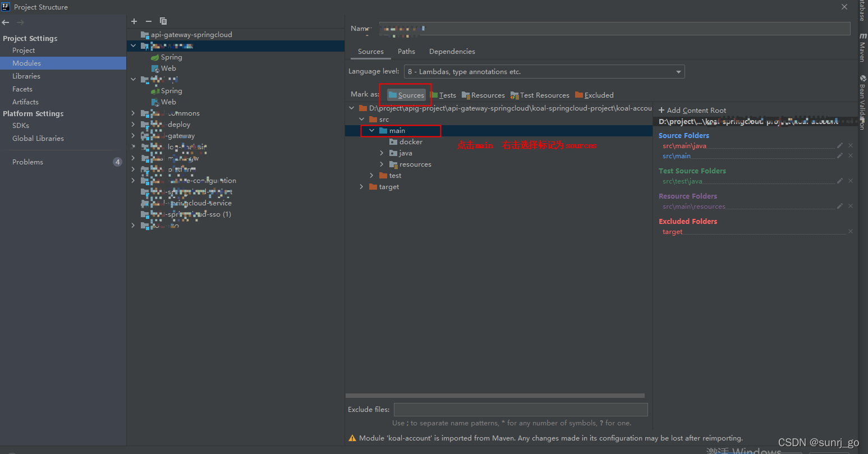Click the add module plus icon

(134, 21)
